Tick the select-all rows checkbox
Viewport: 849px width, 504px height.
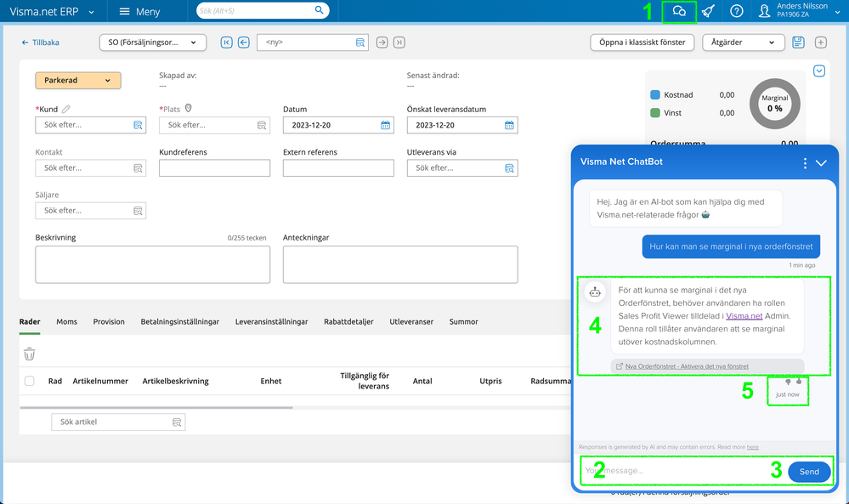tap(29, 381)
